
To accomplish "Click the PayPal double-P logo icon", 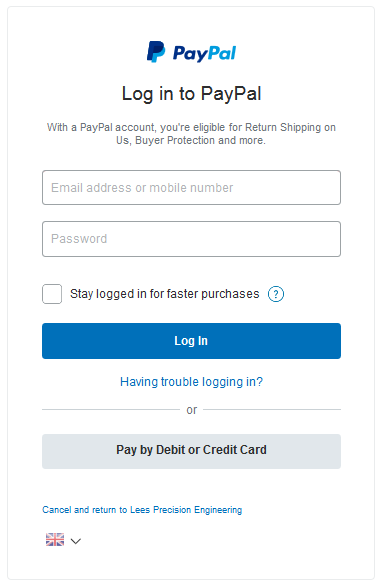I will click(x=156, y=52).
